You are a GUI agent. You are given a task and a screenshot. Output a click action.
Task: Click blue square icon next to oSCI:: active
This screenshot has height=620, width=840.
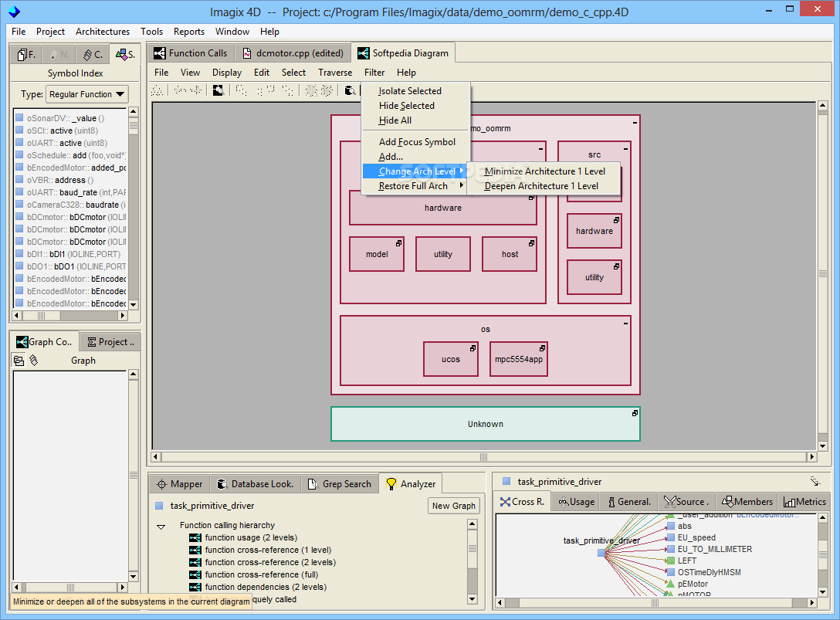[x=19, y=130]
